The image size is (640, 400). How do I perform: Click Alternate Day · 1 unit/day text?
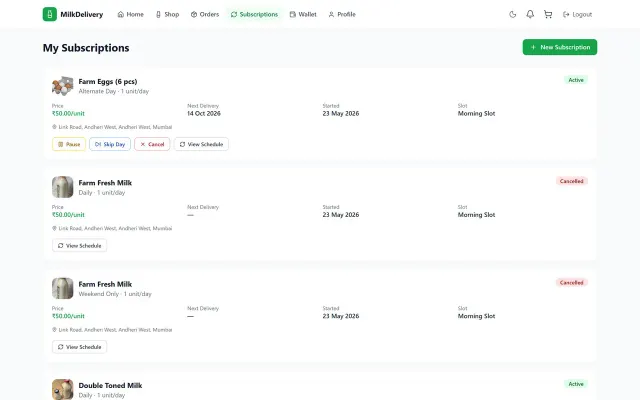click(113, 91)
